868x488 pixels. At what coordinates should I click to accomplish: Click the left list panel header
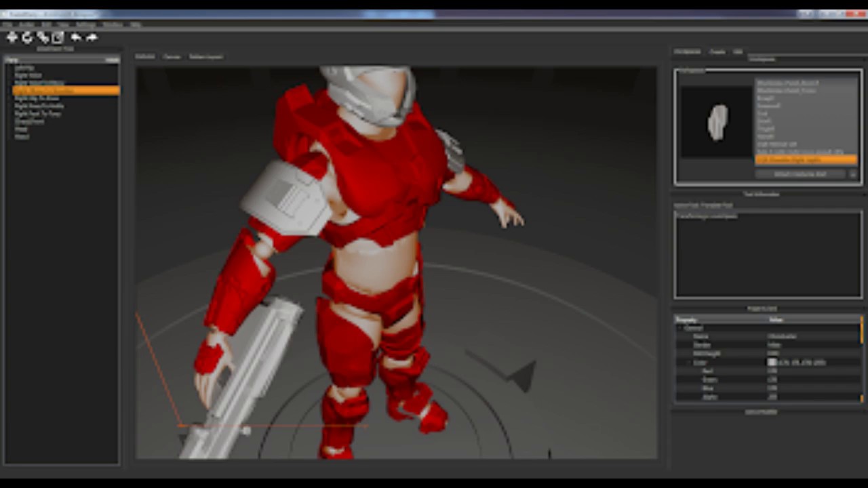62,60
